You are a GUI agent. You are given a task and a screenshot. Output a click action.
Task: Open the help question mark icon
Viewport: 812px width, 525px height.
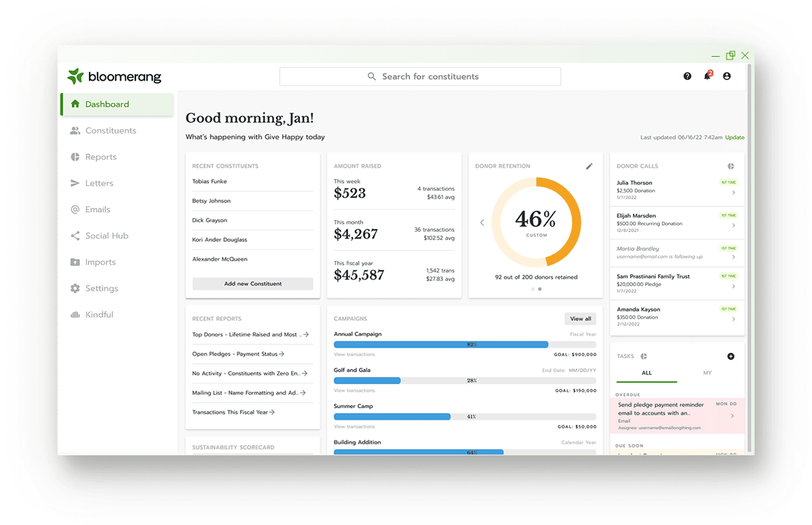click(x=688, y=77)
